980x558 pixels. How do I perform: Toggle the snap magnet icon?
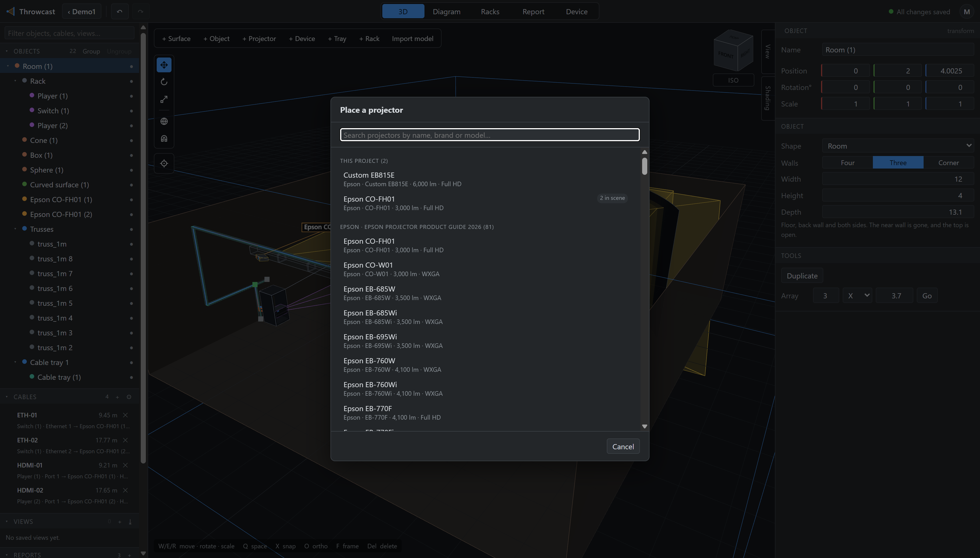[x=164, y=138]
